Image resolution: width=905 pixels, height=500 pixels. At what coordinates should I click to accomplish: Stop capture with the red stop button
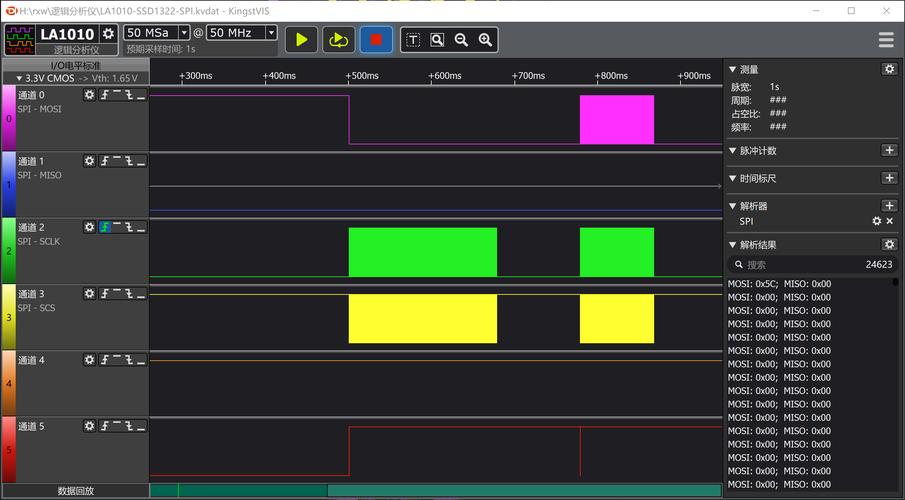(376, 40)
